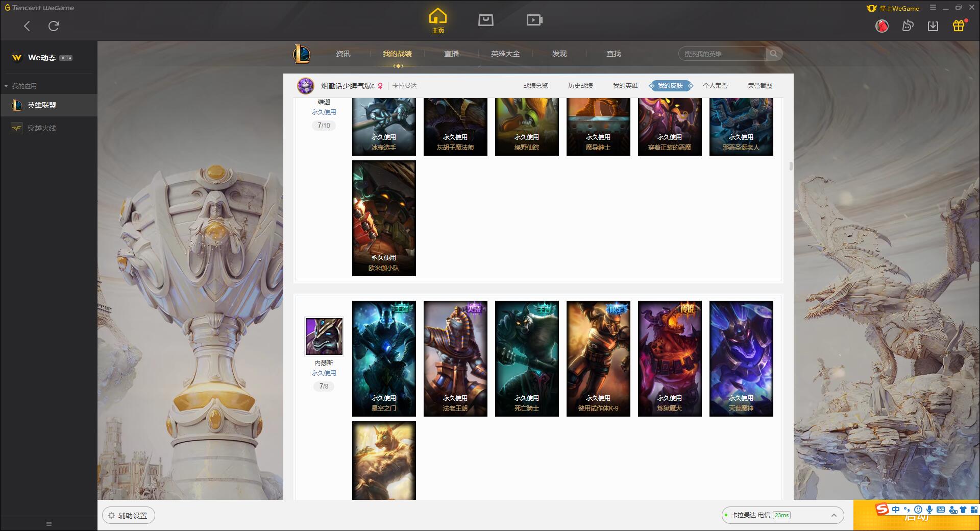The height and width of the screenshot is (531, 980).
Task: Open the 直播 tab
Action: click(x=451, y=54)
